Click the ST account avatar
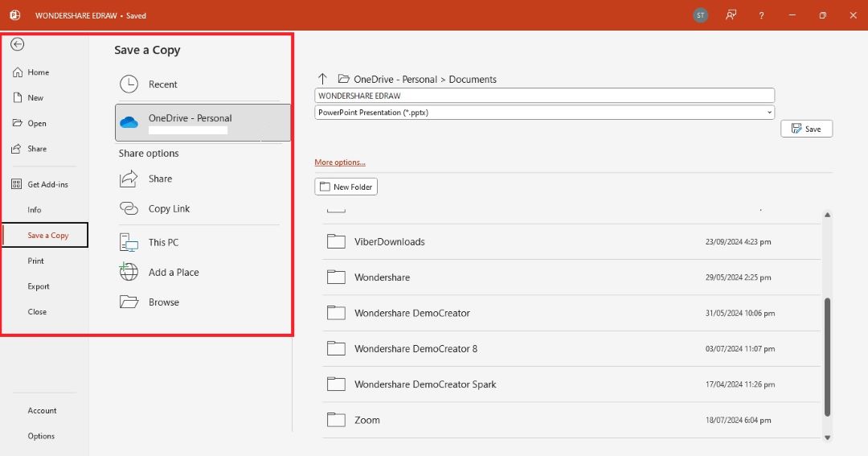Viewport: 868px width, 456px height. [x=700, y=15]
